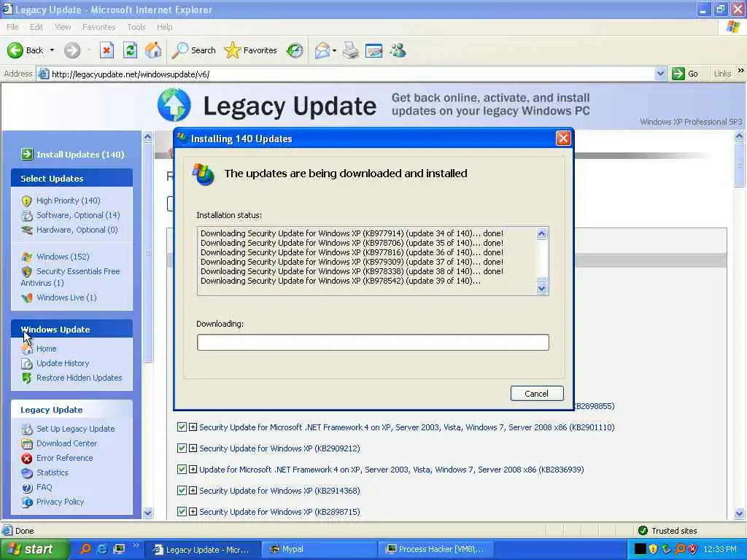747x560 pixels.
Task: Open the Mail button dropdown arrow
Action: click(x=334, y=50)
